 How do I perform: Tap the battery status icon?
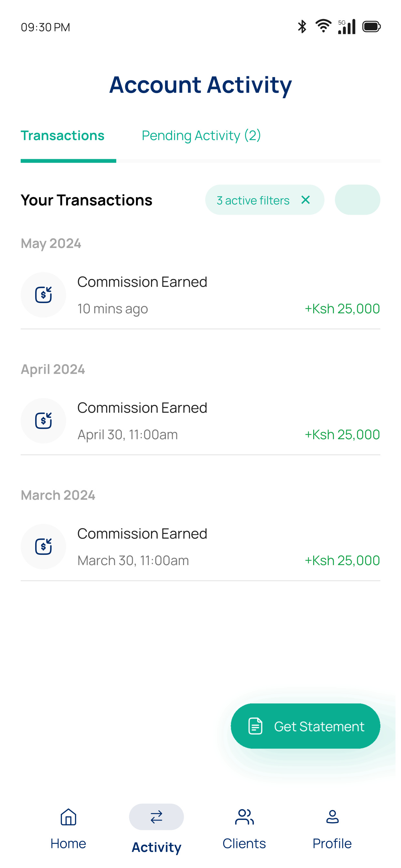[371, 26]
